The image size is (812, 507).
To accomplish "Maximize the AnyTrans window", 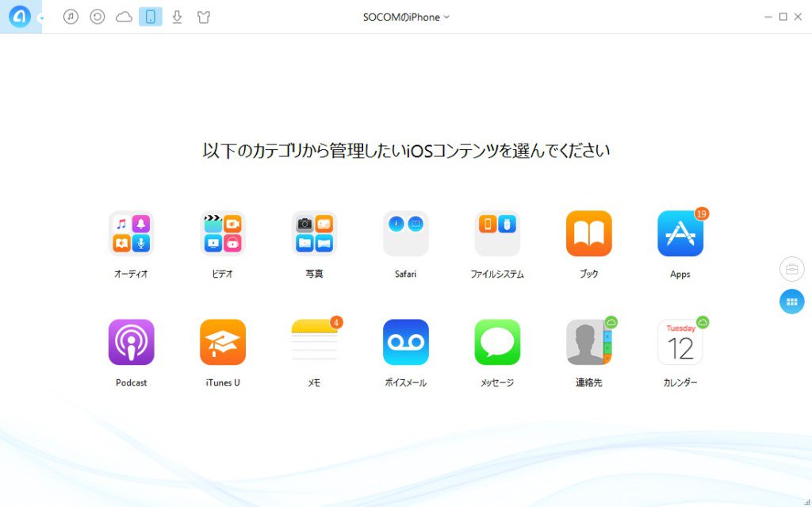I will click(x=783, y=17).
